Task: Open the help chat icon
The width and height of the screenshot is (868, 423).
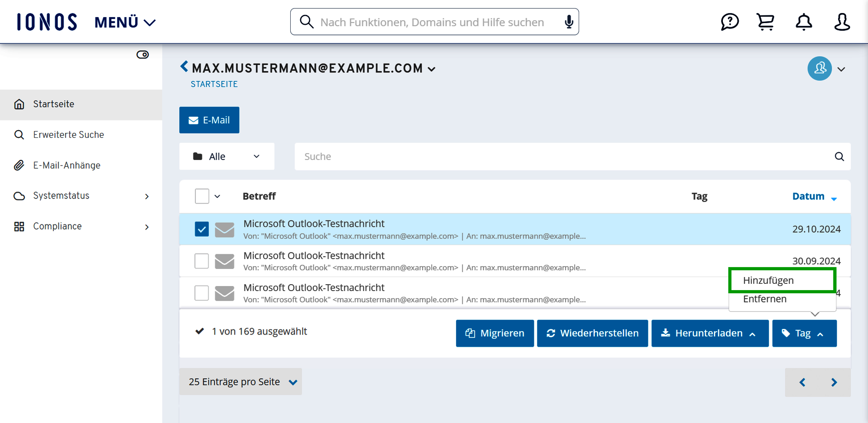Action: click(730, 22)
